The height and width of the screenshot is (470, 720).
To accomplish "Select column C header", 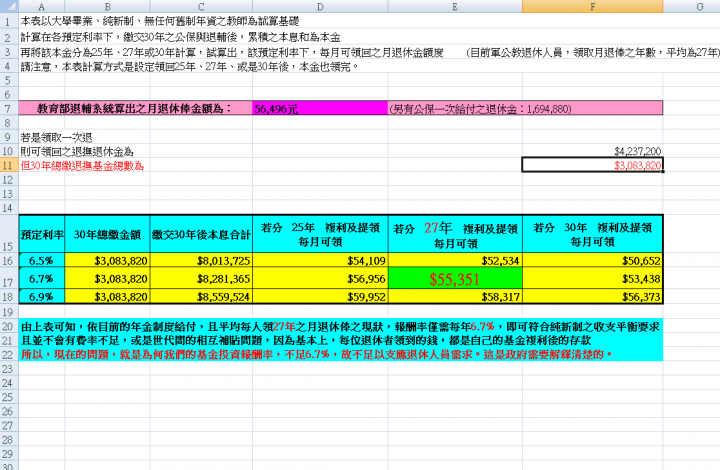I will [x=201, y=6].
